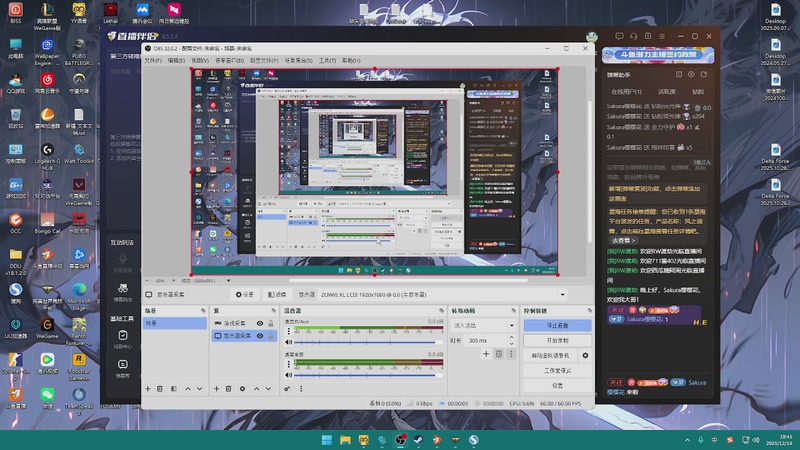Screen dimensions: 800x450
Task: Open 斗鱼潜力主播签约政策 banner
Action: 658,55
